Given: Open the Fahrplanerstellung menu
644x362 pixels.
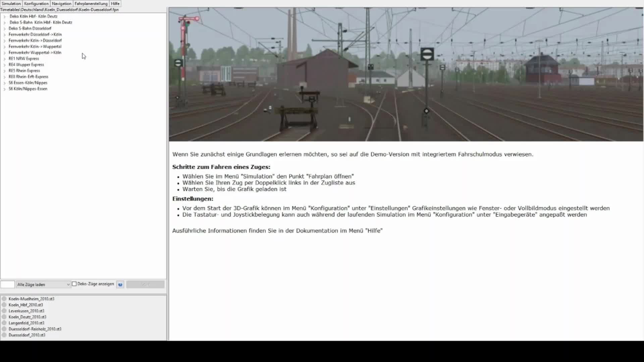Looking at the screenshot, I should [x=91, y=4].
